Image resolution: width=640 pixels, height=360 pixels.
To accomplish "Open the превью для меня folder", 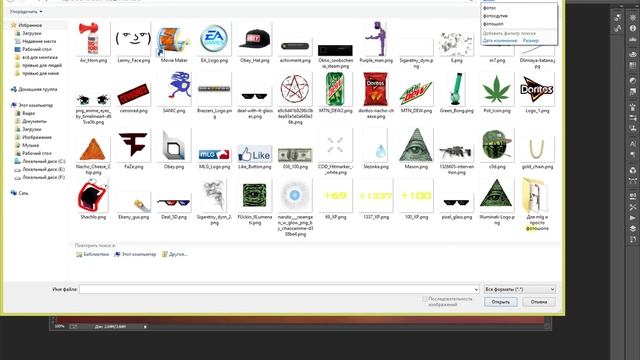I will click(x=40, y=73).
